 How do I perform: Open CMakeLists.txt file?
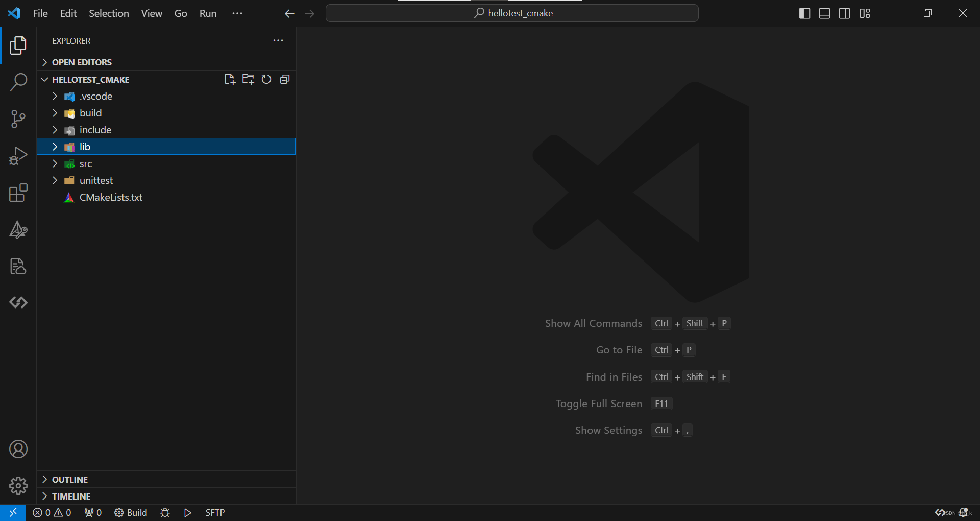pos(166,197)
